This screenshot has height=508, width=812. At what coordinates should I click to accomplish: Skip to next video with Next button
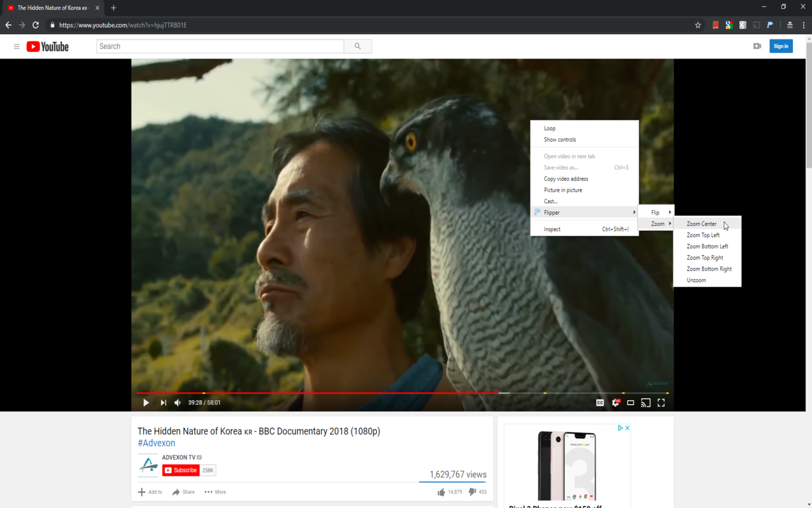(x=163, y=403)
